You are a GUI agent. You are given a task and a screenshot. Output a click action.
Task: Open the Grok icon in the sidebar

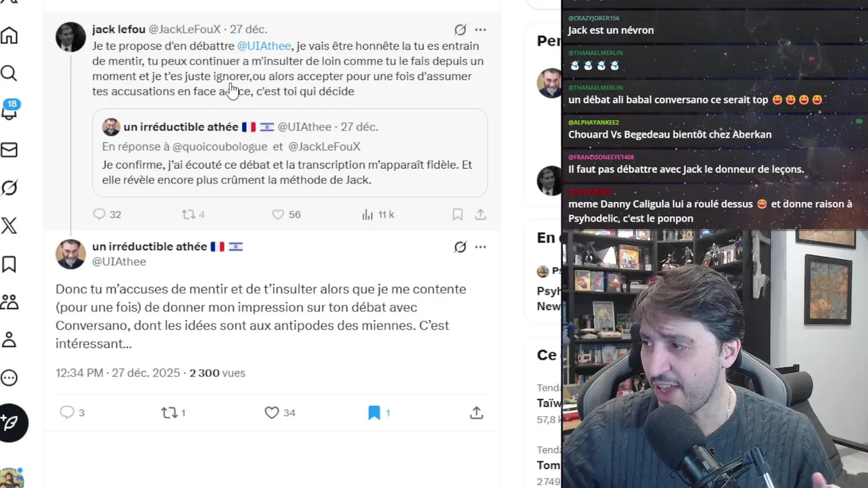9,187
